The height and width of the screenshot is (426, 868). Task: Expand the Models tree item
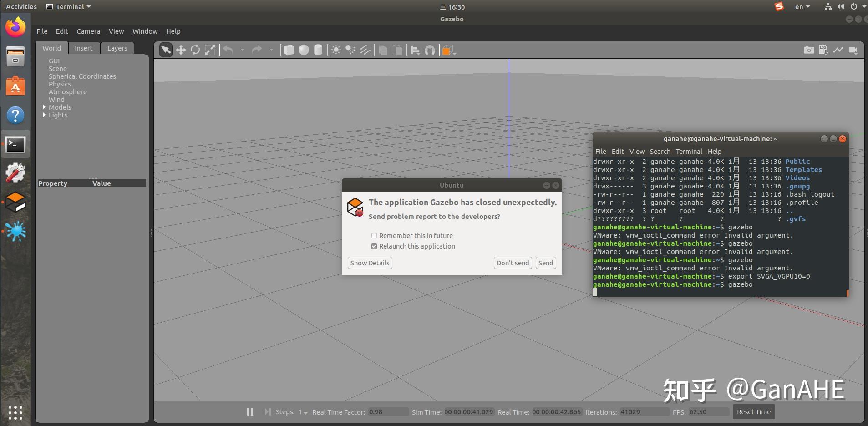tap(44, 107)
